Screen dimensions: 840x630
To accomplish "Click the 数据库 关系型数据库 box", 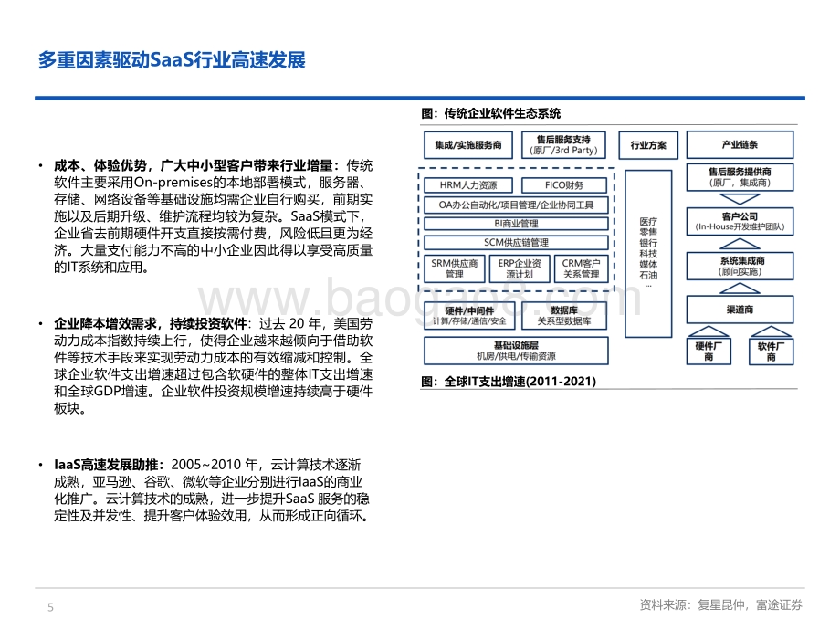I will point(564,316).
